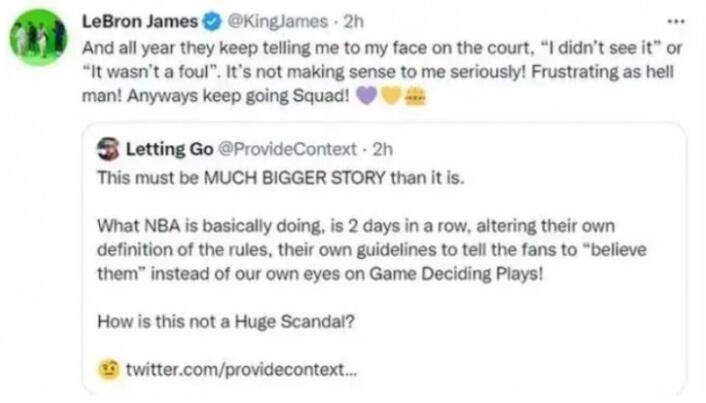Click the purple heart emoji

(x=366, y=94)
